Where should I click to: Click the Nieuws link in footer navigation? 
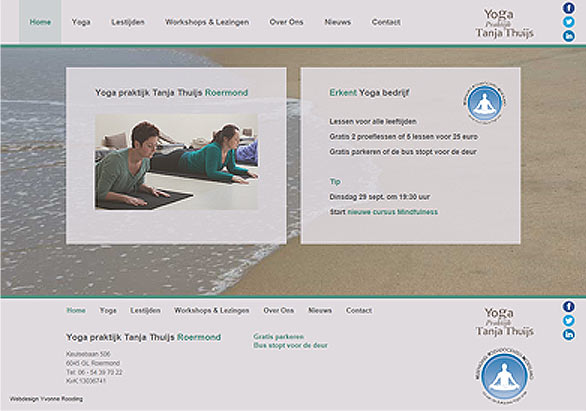[x=320, y=310]
